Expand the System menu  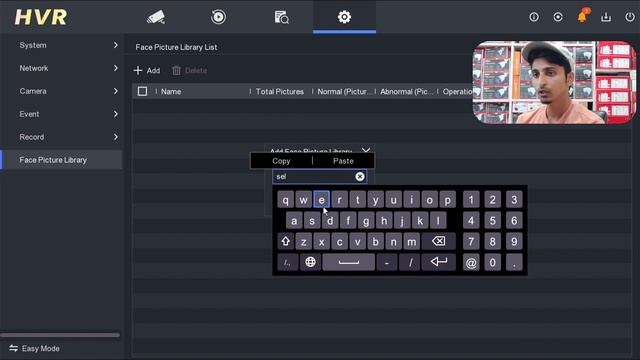tap(61, 45)
